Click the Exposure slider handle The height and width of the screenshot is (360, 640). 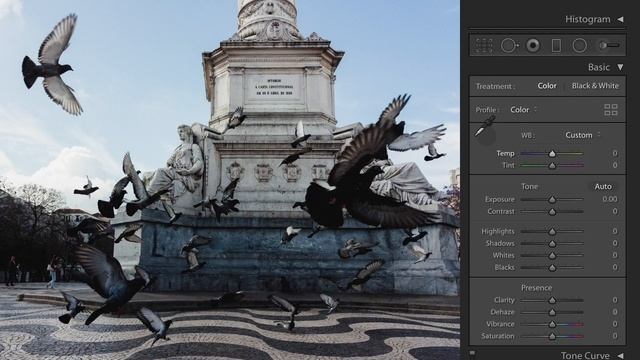point(552,199)
